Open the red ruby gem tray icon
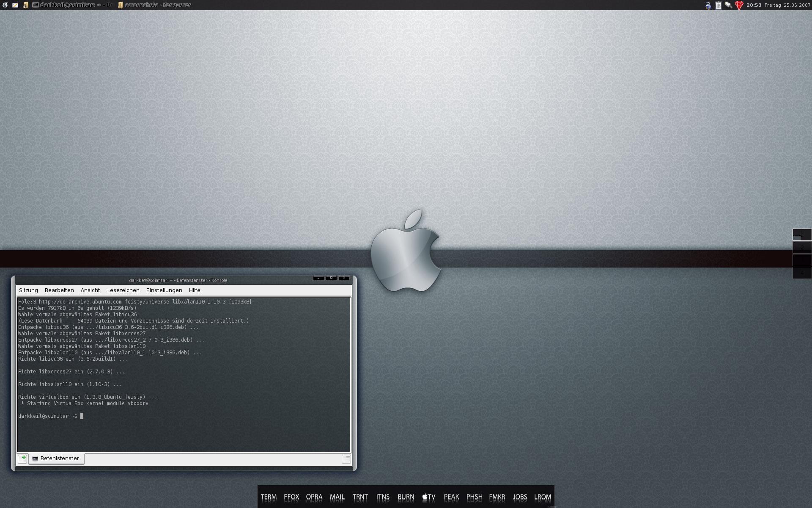812x508 pixels. (x=739, y=6)
